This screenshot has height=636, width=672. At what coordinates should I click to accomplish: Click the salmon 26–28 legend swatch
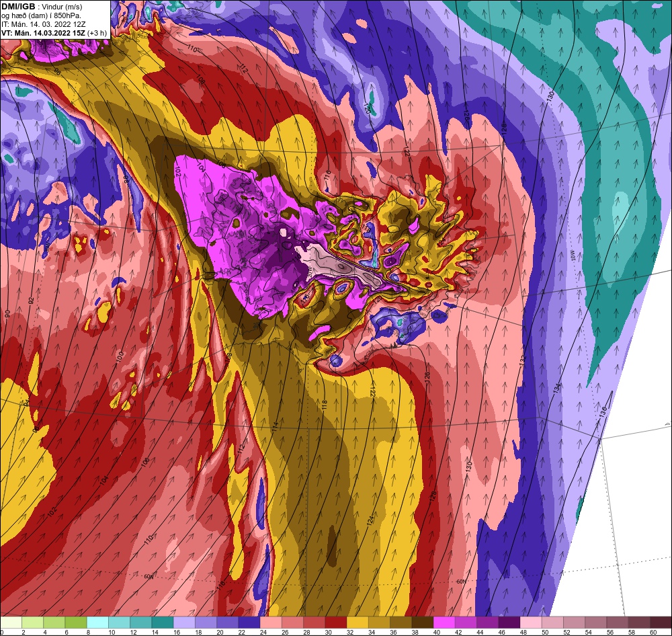[x=293, y=623]
